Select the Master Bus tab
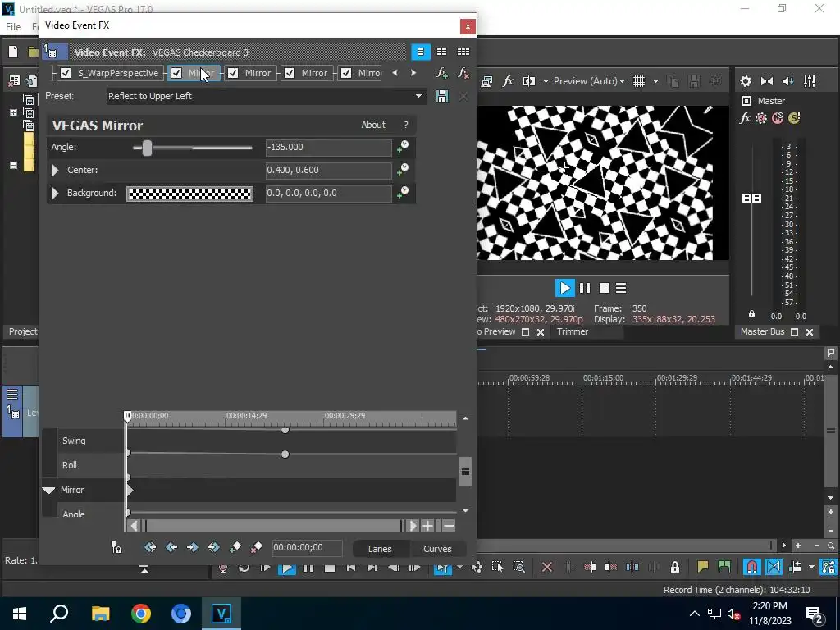The image size is (840, 630). [x=762, y=331]
